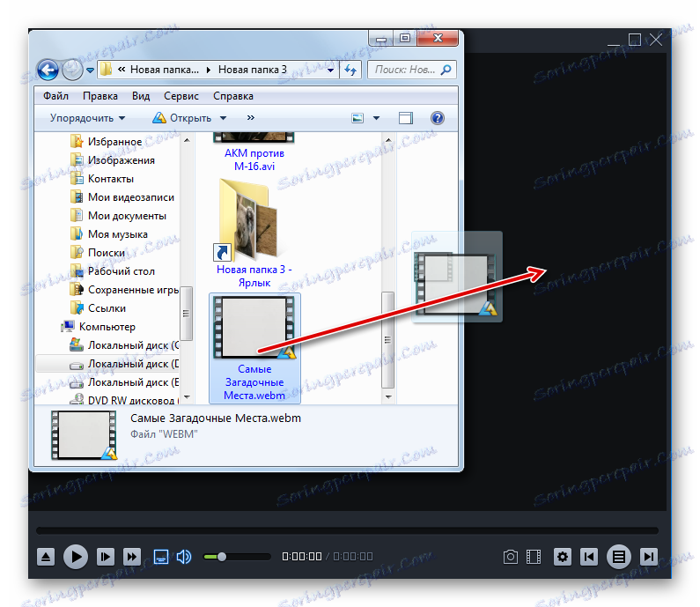
Task: Skip to next track in player
Action: pyautogui.click(x=648, y=557)
